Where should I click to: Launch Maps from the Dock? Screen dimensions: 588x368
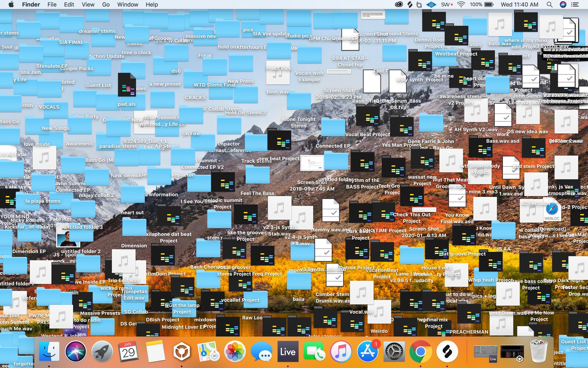pyautogui.click(x=208, y=351)
